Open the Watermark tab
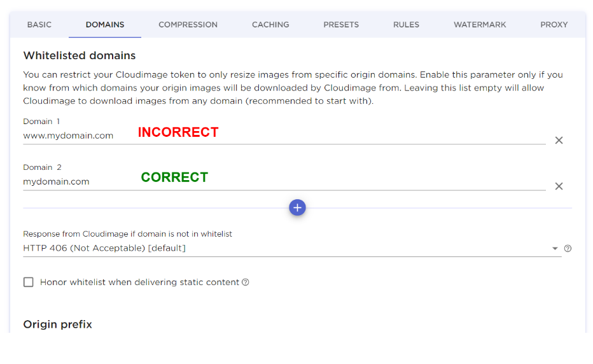Image resolution: width=593 pixels, height=364 pixels. coord(480,25)
